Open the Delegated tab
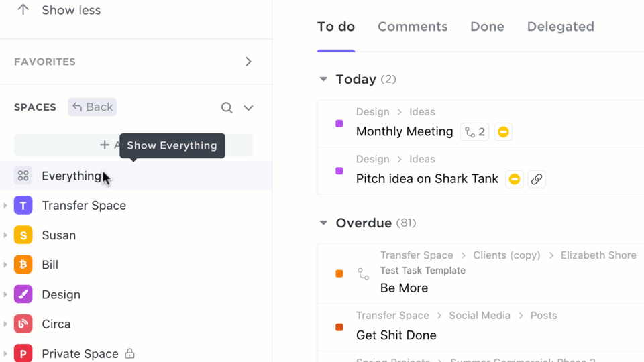 coord(560,27)
